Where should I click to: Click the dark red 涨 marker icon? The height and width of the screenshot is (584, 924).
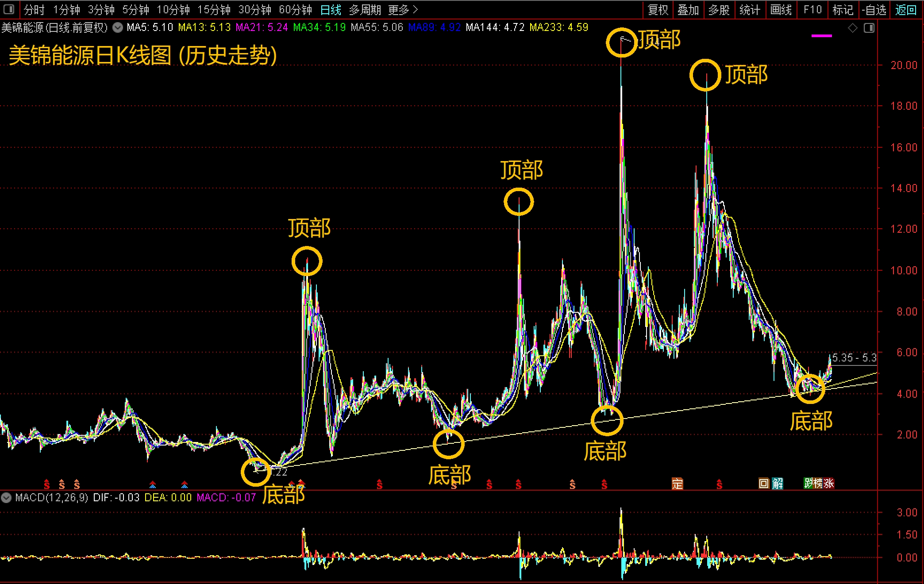pyautogui.click(x=829, y=483)
